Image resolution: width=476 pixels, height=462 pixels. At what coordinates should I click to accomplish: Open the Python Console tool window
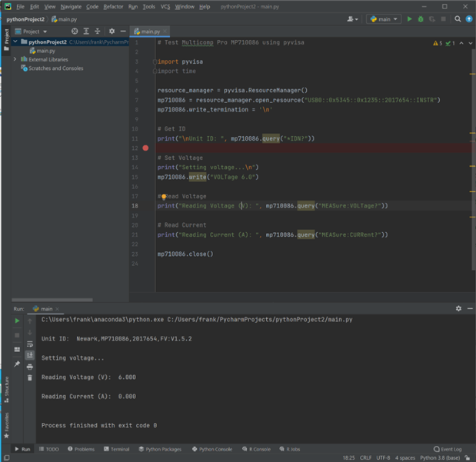[211, 449]
